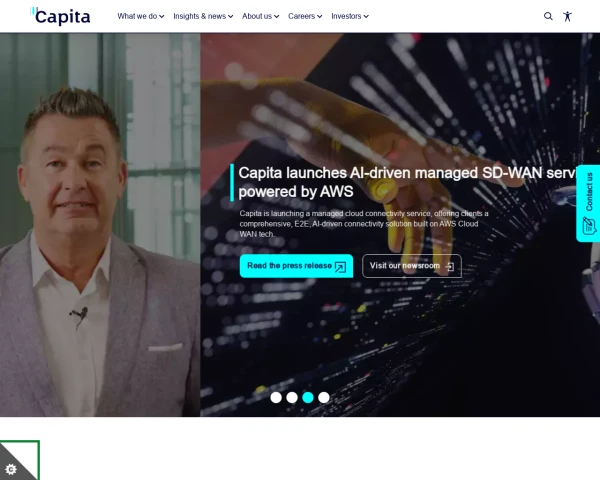
Task: Expand the Insights & news chevron
Action: (230, 16)
